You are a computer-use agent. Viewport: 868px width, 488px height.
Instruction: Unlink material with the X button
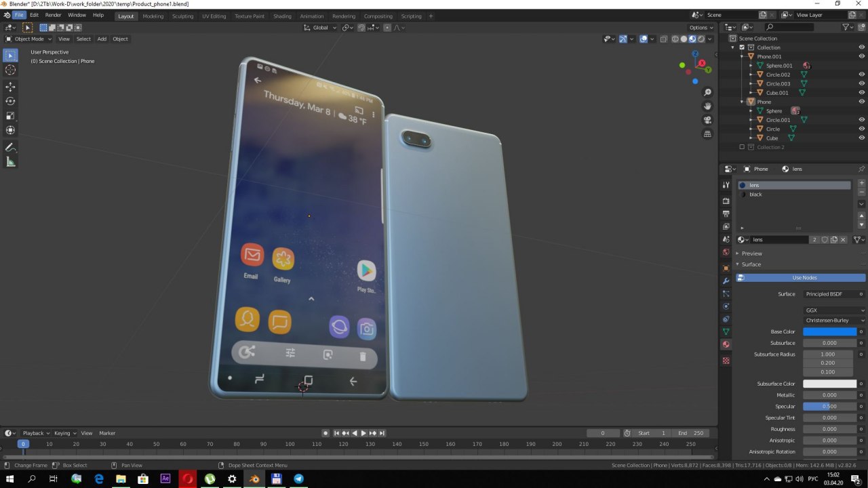coord(843,239)
